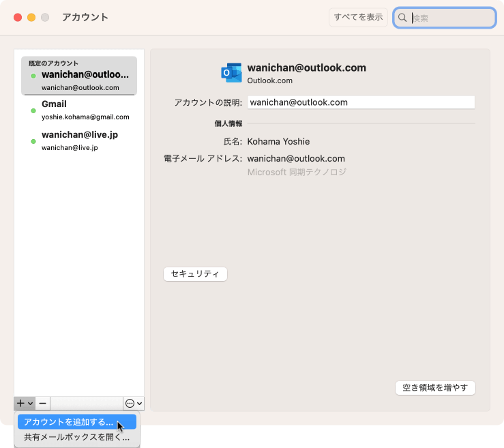504x448 pixels.
Task: Select the Gmail account in sidebar
Action: click(79, 110)
